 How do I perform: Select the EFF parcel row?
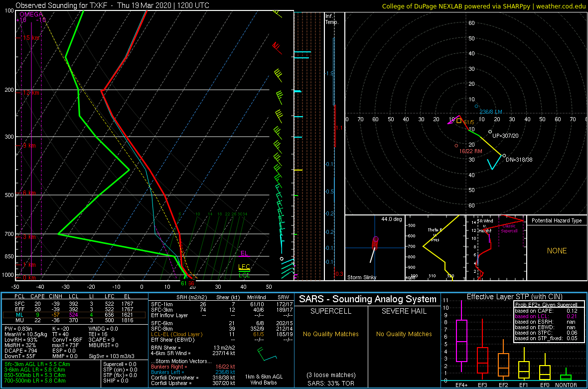click(x=74, y=310)
